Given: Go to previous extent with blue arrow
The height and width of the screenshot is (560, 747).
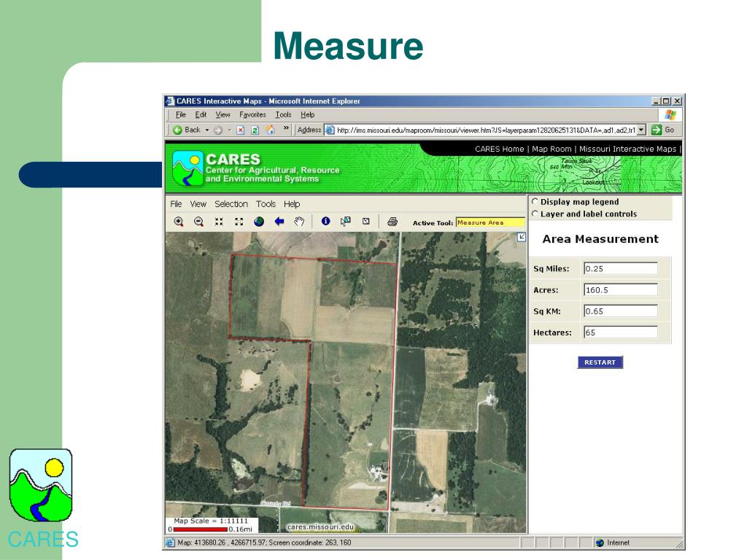Looking at the screenshot, I should 279,222.
